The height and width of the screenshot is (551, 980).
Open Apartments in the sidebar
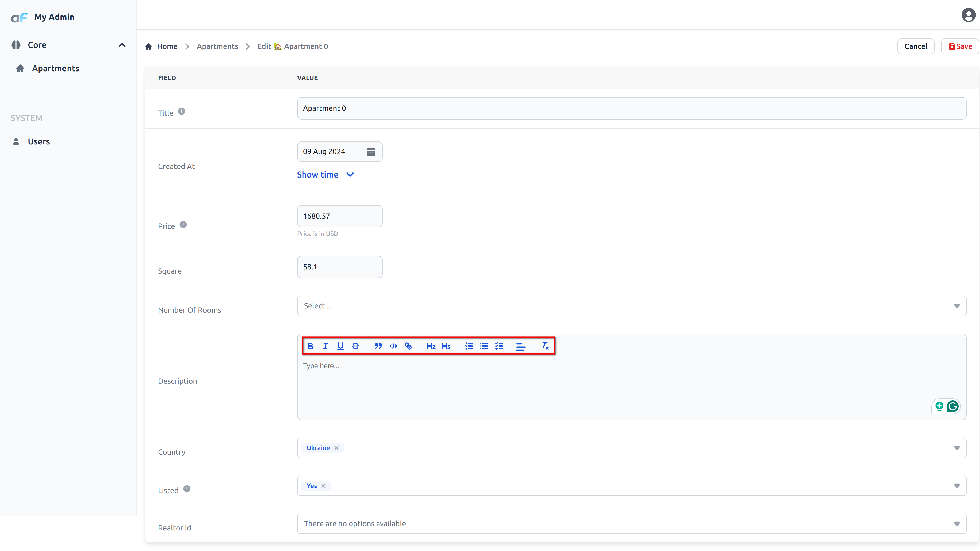point(55,68)
